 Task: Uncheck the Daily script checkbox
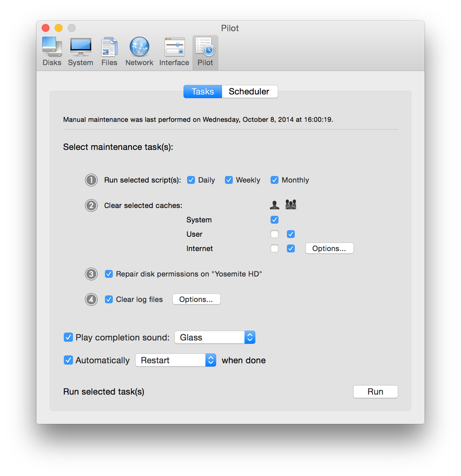pos(191,180)
